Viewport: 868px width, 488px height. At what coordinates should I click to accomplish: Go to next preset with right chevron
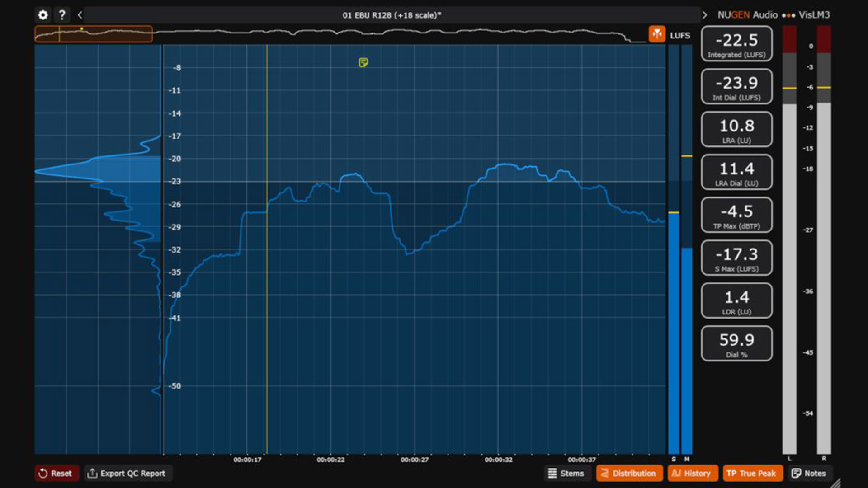click(x=704, y=15)
